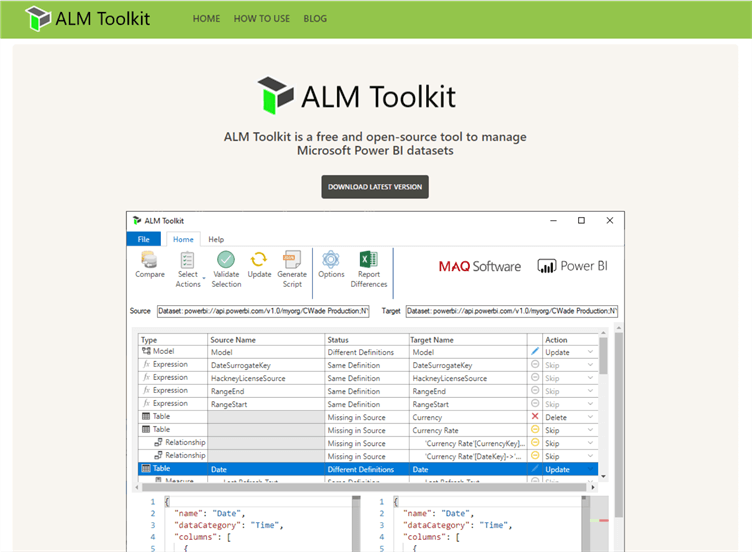This screenshot has height=552, width=752.
Task: Switch to the Home ribbon tab
Action: tap(183, 239)
